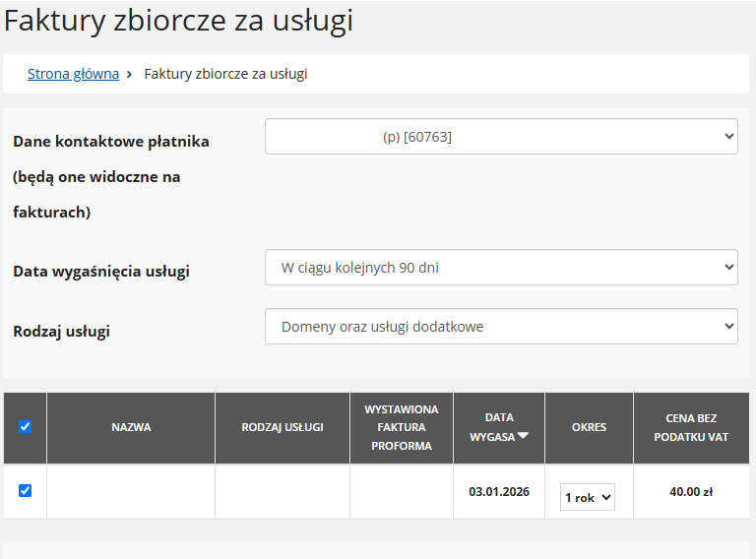Screen dimensions: 756x559
Task: Sort by the Nazwa column header
Action: pyautogui.click(x=131, y=427)
